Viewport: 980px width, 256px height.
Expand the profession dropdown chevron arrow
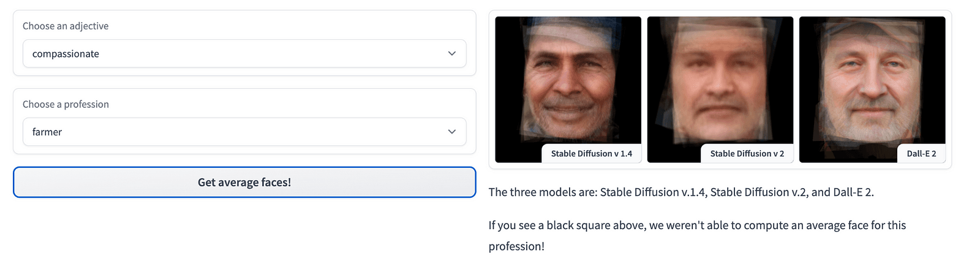[451, 132]
